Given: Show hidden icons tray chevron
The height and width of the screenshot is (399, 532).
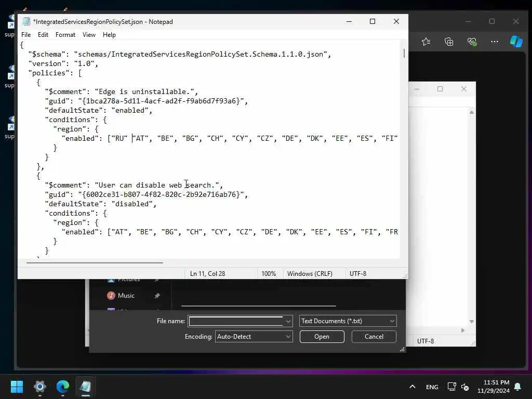Looking at the screenshot, I should point(412,387).
